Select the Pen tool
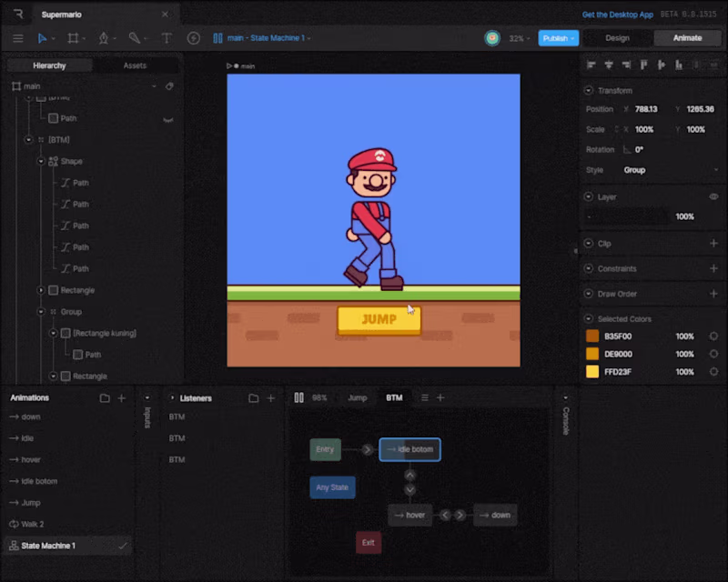Image resolution: width=728 pixels, height=582 pixels. (104, 38)
